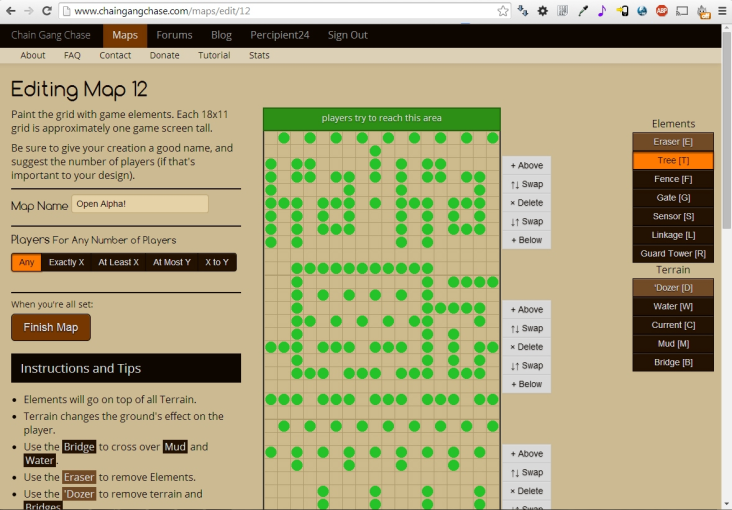Delete the first grid section

tap(527, 203)
